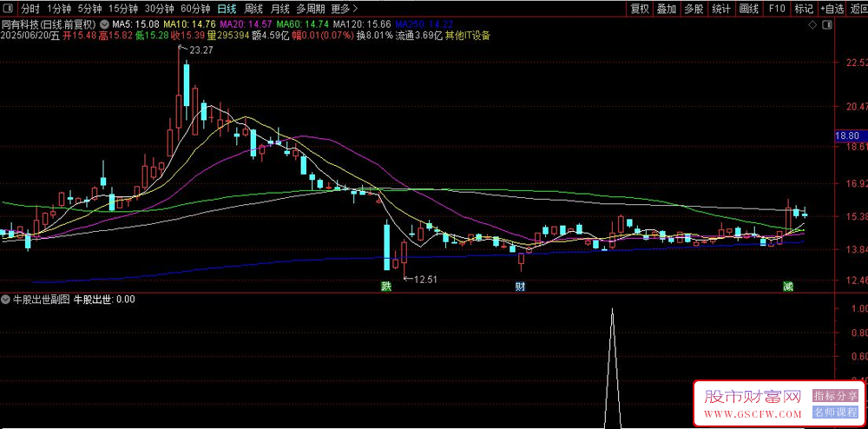Image resolution: width=868 pixels, height=429 pixels.
Task: Switch to 5分钟 period
Action: (x=89, y=9)
